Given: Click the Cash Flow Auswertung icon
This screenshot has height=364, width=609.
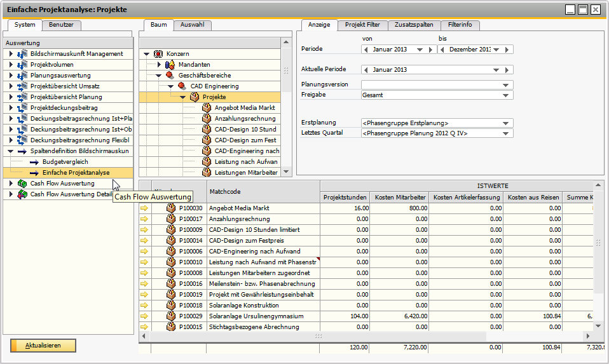Looking at the screenshot, I should click(22, 184).
